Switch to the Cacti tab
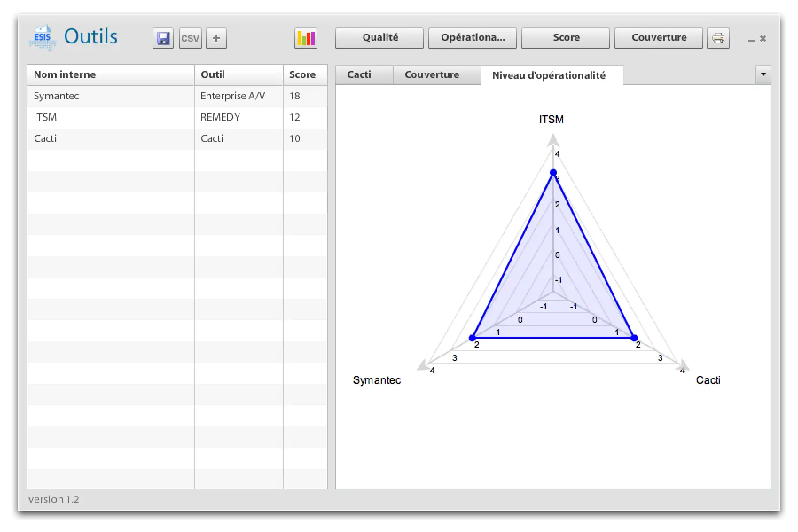Image resolution: width=798 pixels, height=532 pixels. [x=359, y=75]
